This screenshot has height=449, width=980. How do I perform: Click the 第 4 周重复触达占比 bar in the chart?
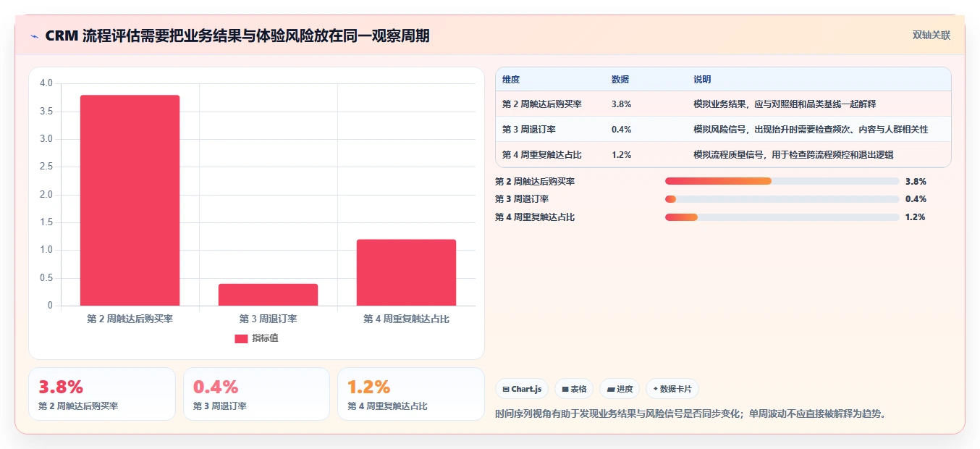point(406,272)
